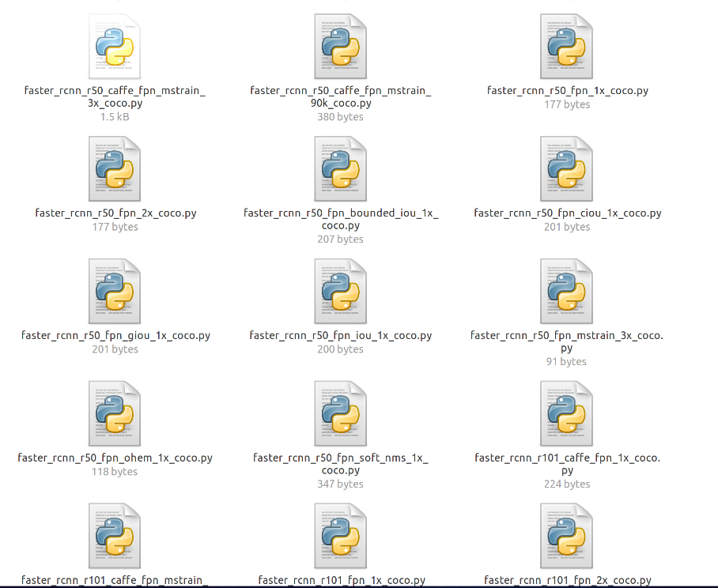Open faster_rcnn_r50_fpn_mstrain_3x_coco.py

pos(566,291)
